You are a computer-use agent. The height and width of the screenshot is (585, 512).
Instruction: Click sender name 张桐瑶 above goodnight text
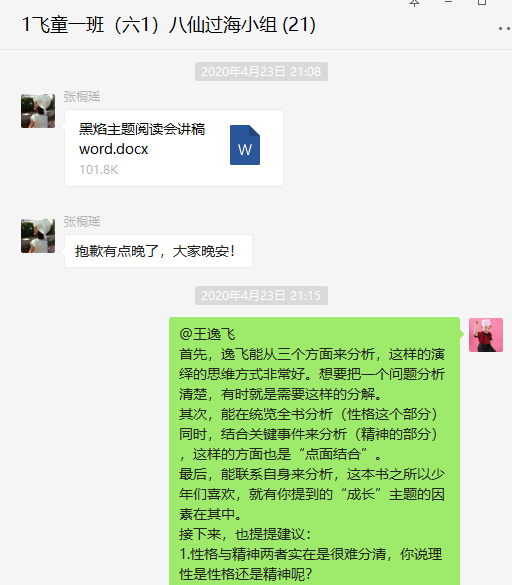(82, 222)
